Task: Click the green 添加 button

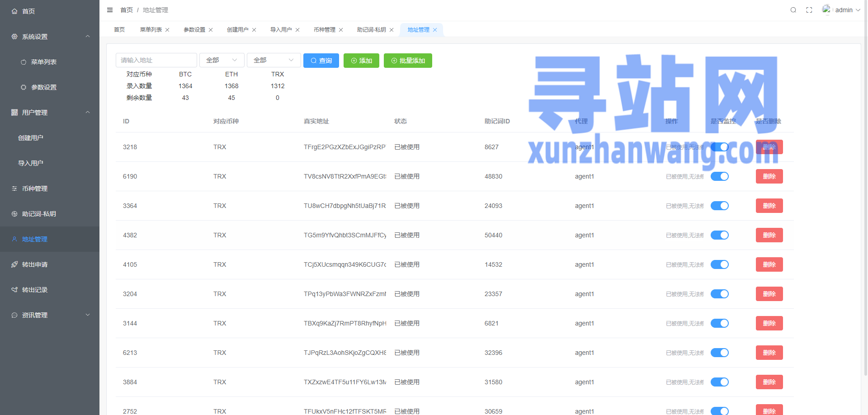Action: click(x=361, y=61)
